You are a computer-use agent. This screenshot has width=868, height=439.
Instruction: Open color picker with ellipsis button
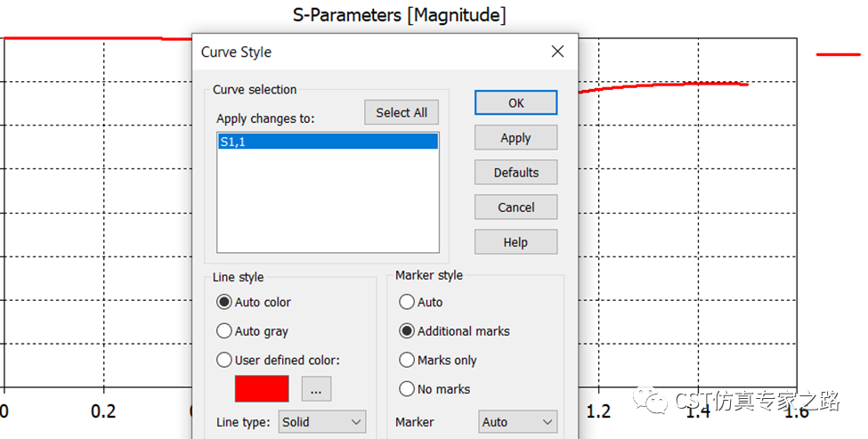coord(316,388)
